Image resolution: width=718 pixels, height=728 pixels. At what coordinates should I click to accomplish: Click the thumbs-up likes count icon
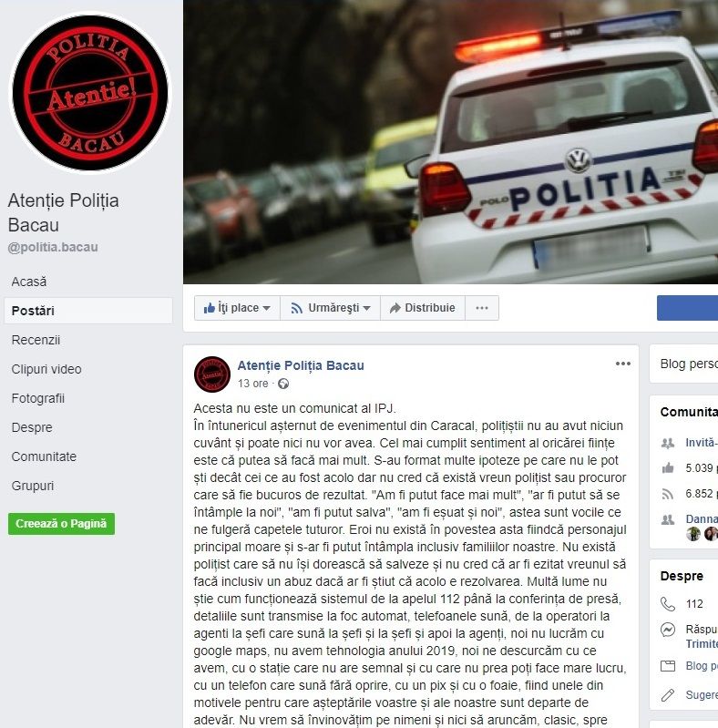coord(668,468)
